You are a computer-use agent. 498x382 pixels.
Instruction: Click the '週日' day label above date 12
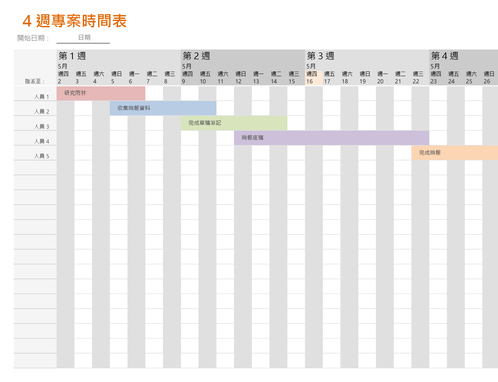[241, 74]
